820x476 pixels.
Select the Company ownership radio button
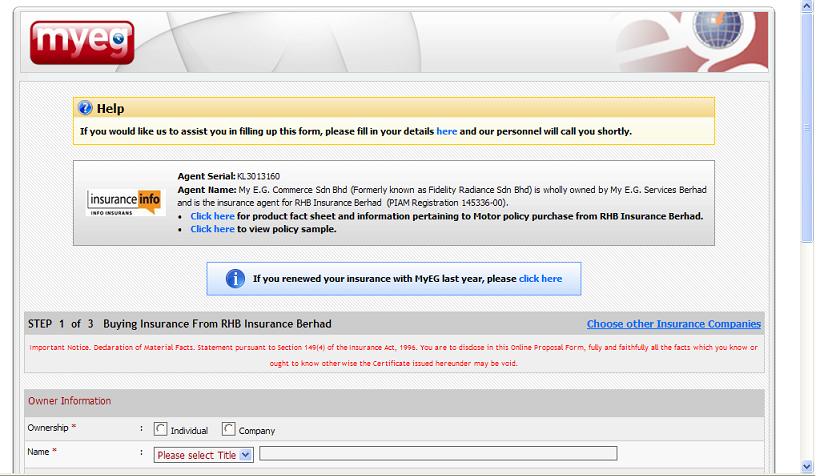point(229,429)
